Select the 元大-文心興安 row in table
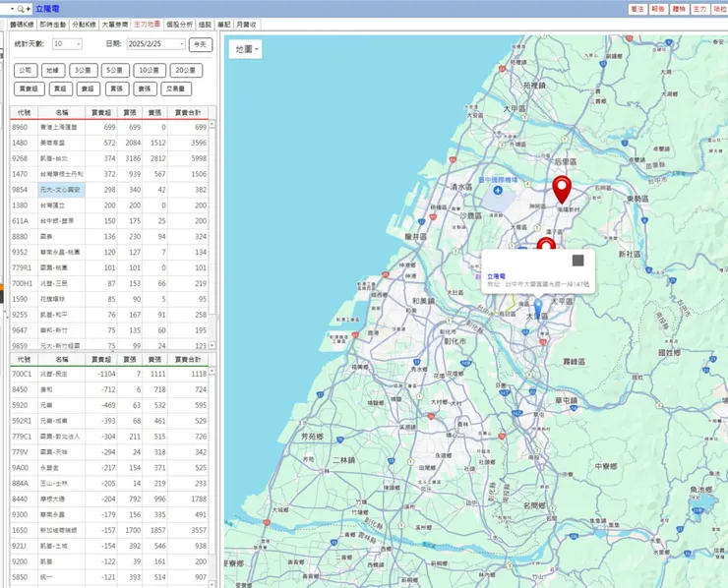Screen dimensions: 728x588 (x=61, y=189)
